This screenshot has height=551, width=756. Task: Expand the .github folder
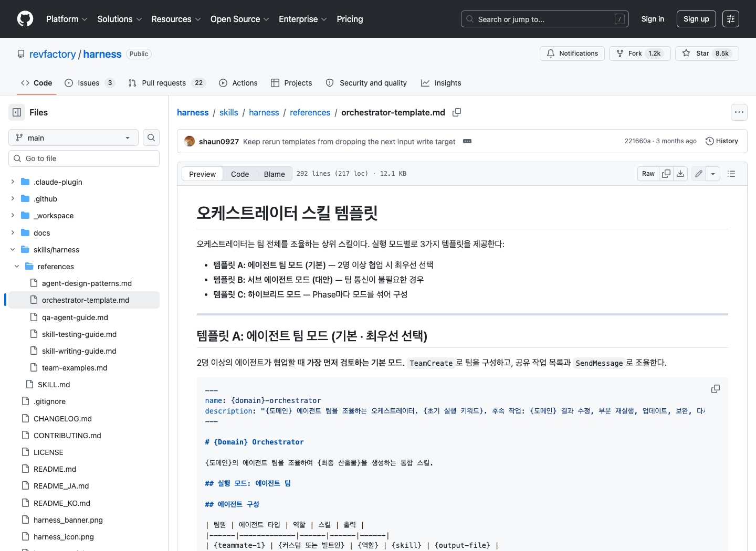(13, 199)
